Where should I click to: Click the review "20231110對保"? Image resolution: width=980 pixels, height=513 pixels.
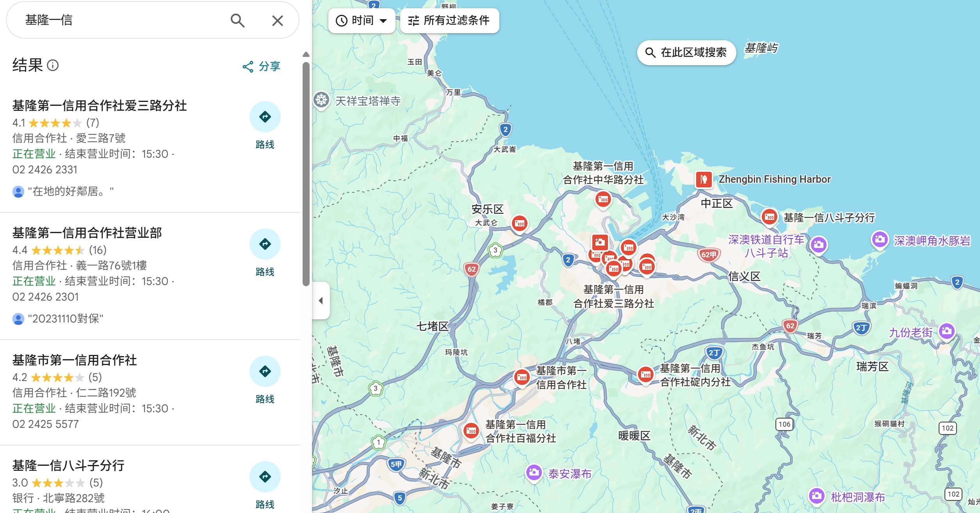pyautogui.click(x=66, y=319)
